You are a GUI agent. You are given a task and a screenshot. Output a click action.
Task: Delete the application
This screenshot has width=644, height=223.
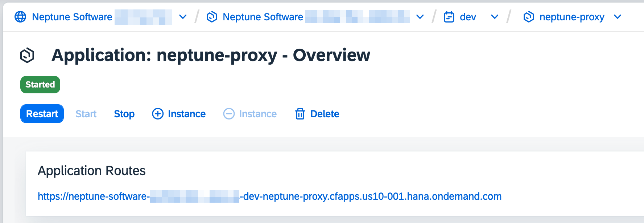pyautogui.click(x=317, y=114)
